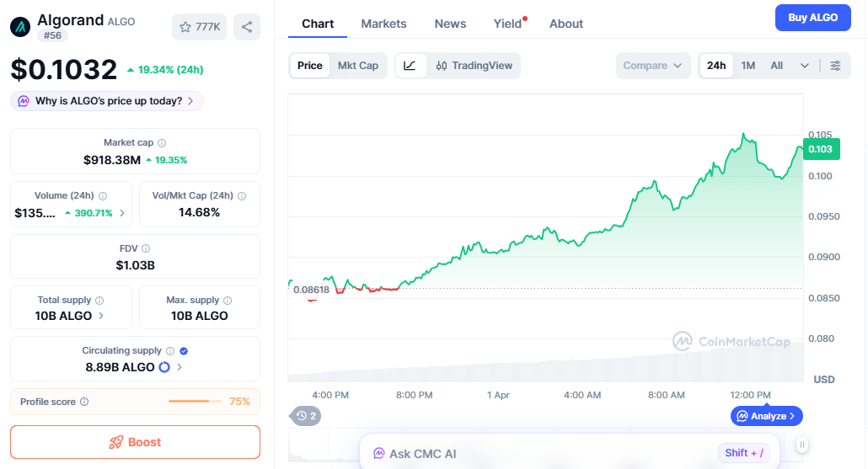The image size is (868, 469).
Task: Open the Compare dropdown
Action: pyautogui.click(x=653, y=66)
